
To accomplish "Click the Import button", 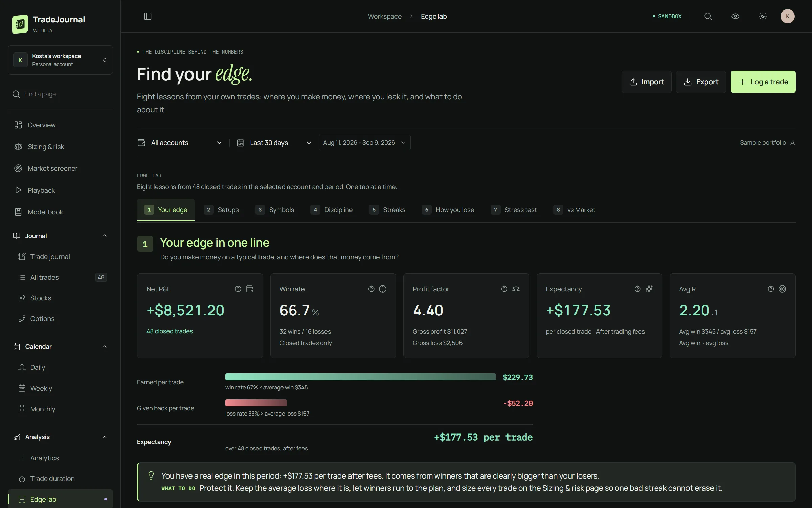I will pyautogui.click(x=646, y=82).
